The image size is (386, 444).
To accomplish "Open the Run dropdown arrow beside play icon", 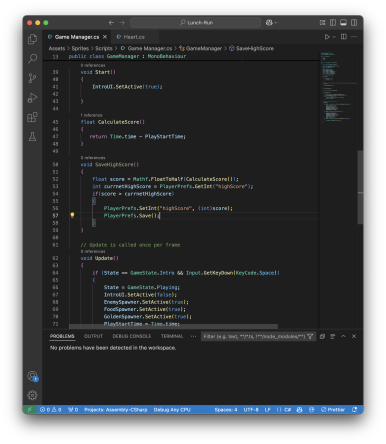I will click(x=334, y=37).
